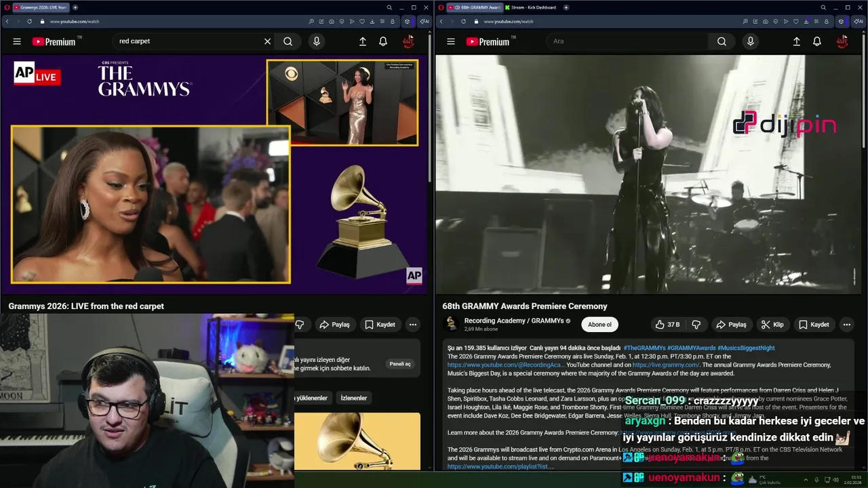This screenshot has width=868, height=488.
Task: Open YouTube guide menu in left window
Action: tap(17, 41)
